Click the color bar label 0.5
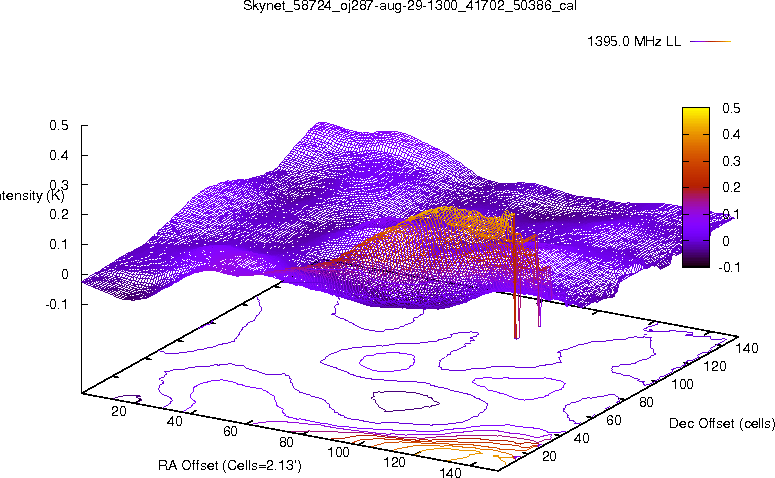The image size is (775, 478). [x=731, y=108]
